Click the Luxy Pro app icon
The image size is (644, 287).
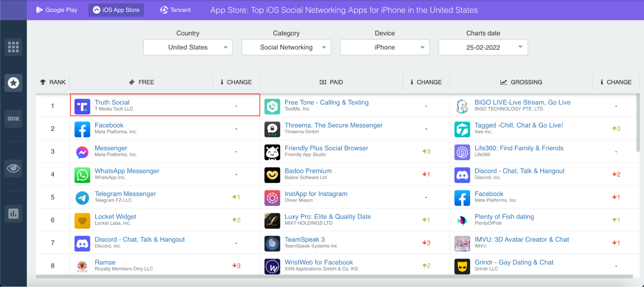point(272,221)
